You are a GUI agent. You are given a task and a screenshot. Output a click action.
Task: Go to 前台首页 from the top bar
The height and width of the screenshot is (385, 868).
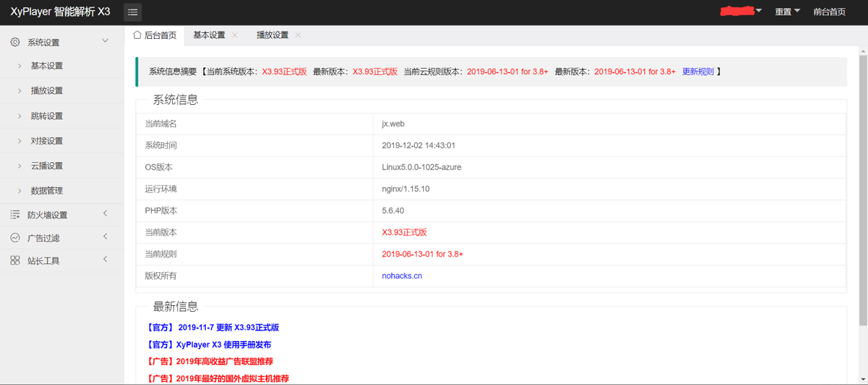(829, 12)
